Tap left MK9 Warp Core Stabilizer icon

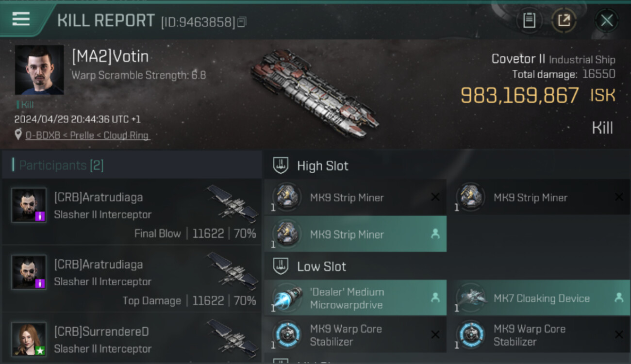[x=287, y=334]
